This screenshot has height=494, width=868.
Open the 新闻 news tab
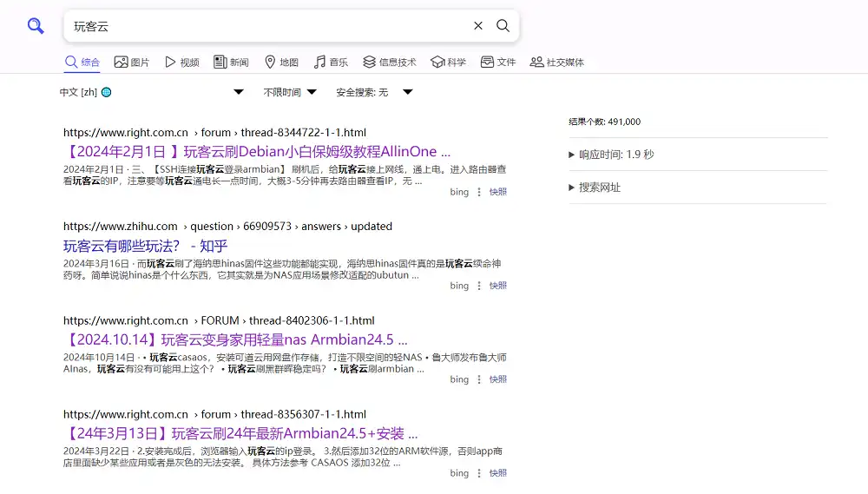[232, 62]
